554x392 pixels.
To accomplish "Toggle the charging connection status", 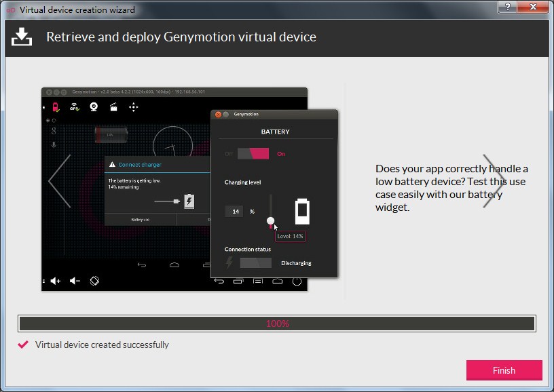I will point(257,262).
